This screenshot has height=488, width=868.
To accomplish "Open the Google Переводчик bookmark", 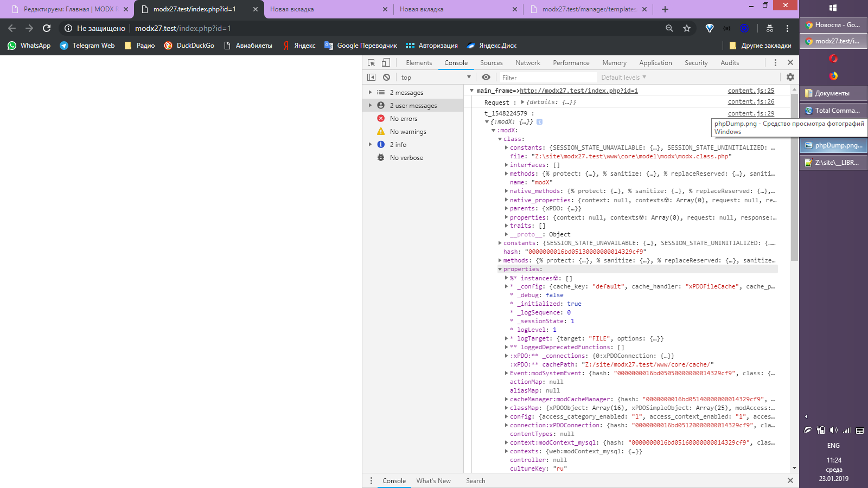I will 361,46.
